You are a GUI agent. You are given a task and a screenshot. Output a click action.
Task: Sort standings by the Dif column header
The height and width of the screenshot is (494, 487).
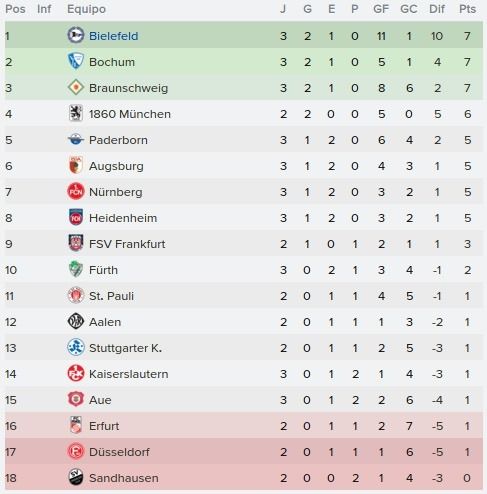pos(437,9)
